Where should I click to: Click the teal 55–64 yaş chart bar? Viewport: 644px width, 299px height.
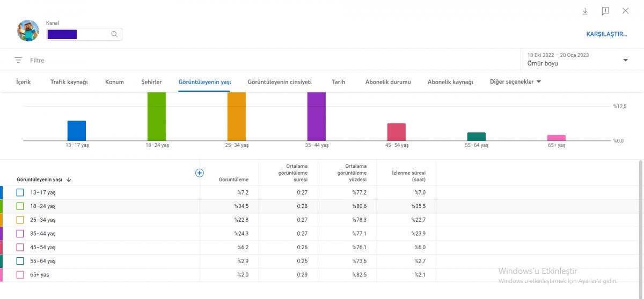[477, 137]
